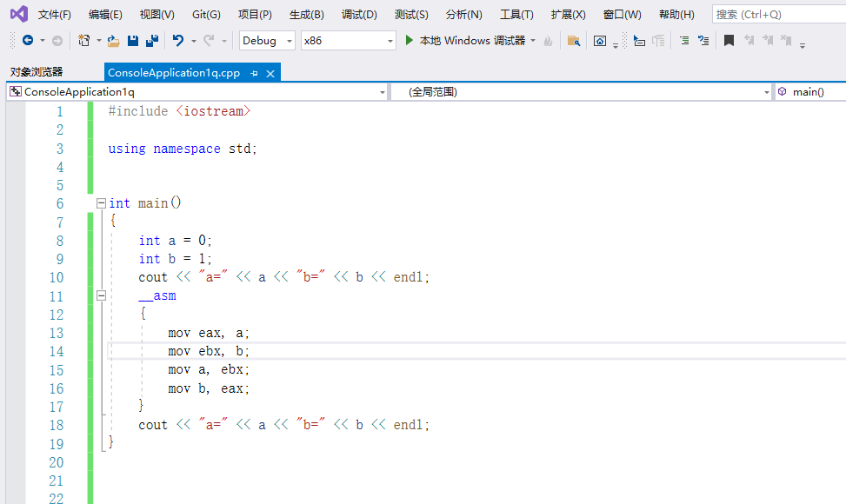Open the x86 platform dropdown
This screenshot has height=504, width=846.
[x=390, y=40]
